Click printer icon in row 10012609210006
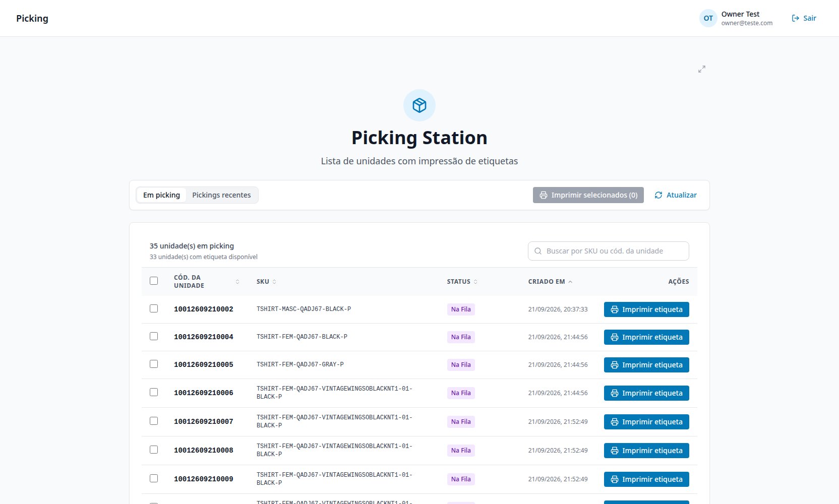Viewport: 839px width, 504px height. click(x=615, y=393)
